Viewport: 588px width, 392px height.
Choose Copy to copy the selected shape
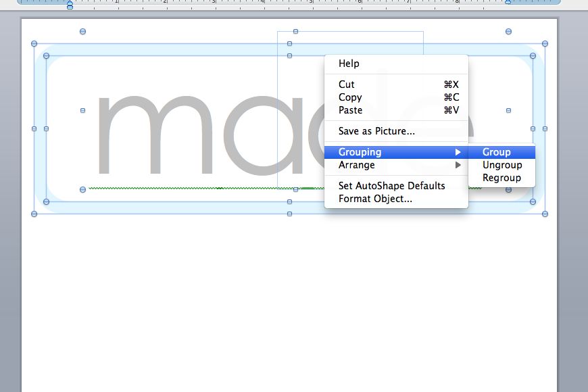tap(349, 97)
